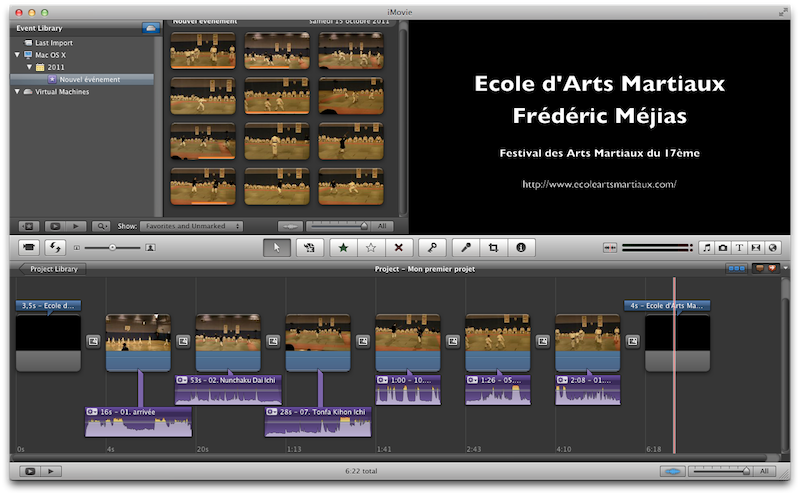Viewport: 800px width, 495px height.
Task: Adjust the event thumbnail size slider
Action: click(x=112, y=248)
